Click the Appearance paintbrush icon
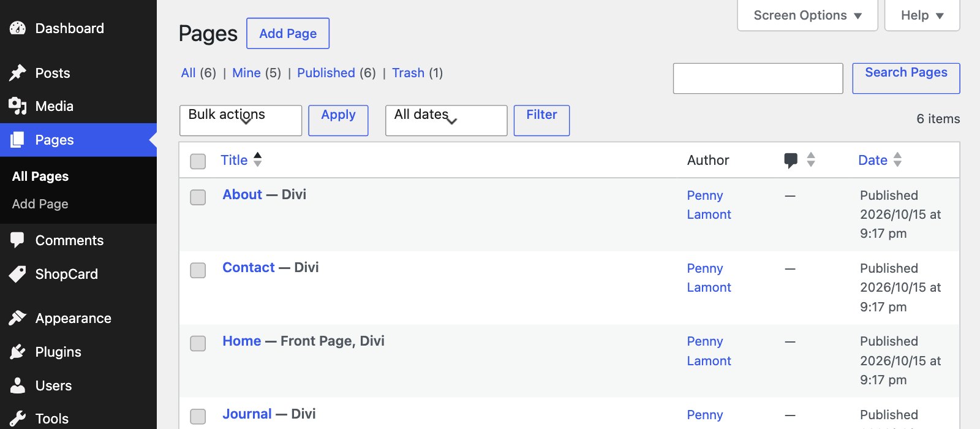 (18, 318)
